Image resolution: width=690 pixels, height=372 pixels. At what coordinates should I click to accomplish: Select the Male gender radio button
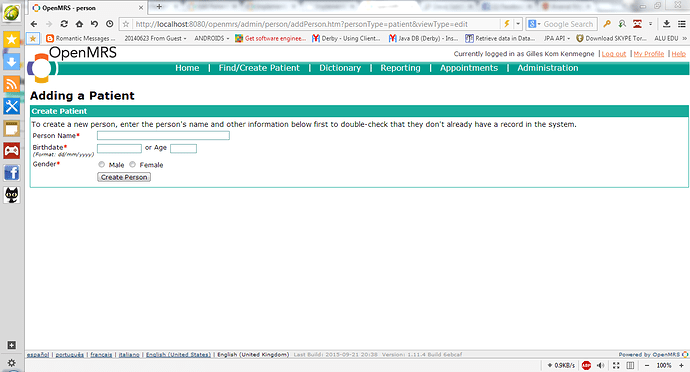click(102, 164)
